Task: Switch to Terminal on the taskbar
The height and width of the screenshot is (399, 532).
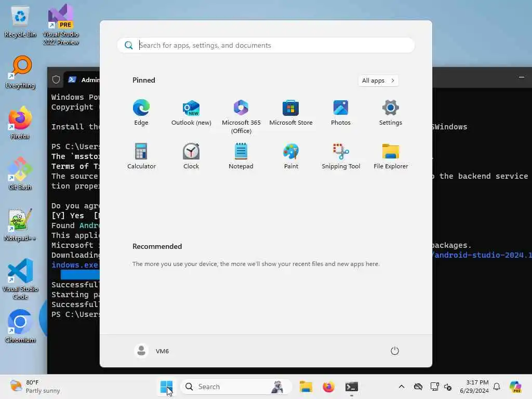Action: tap(352, 387)
